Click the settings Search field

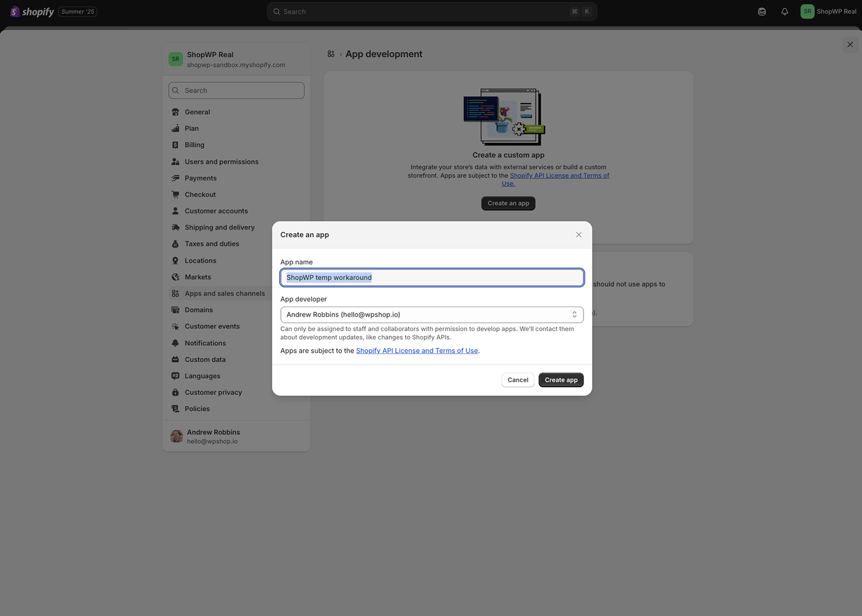236,90
